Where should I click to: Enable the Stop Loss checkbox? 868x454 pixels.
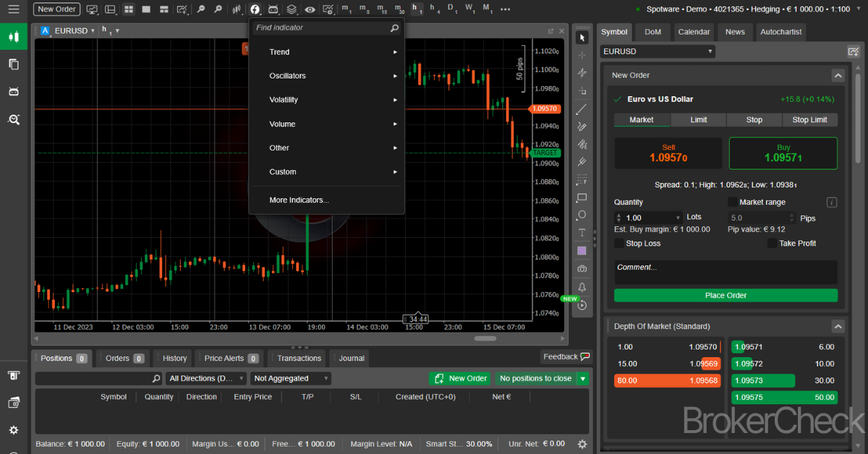coord(619,244)
